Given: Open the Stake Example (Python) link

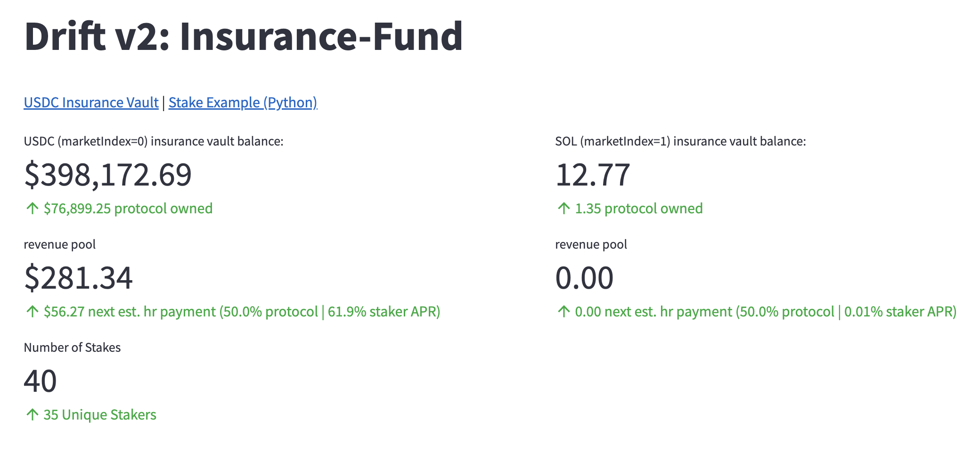Looking at the screenshot, I should pyautogui.click(x=243, y=103).
